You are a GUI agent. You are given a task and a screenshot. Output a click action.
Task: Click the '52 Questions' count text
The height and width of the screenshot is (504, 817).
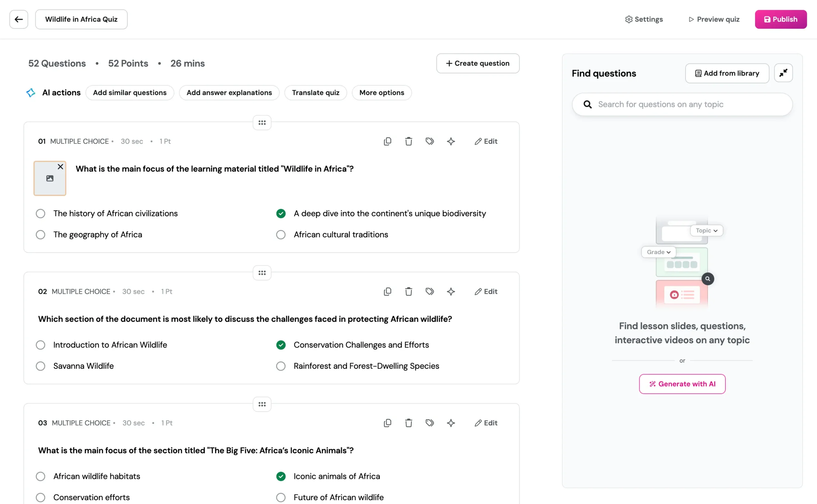(57, 63)
